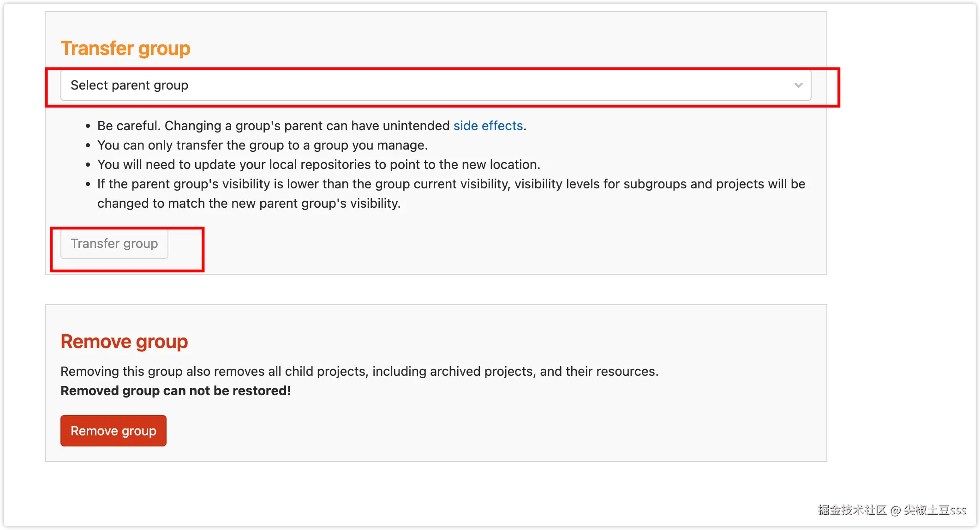Click the bullet dot before "If the parent"
Image resolution: width=980 pixels, height=530 pixels.
click(88, 184)
